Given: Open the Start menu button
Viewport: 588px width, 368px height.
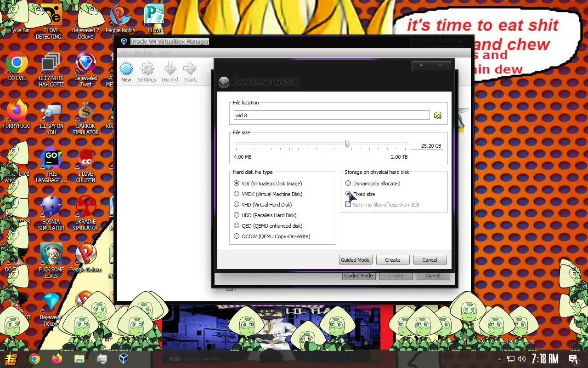Looking at the screenshot, I should point(11,359).
